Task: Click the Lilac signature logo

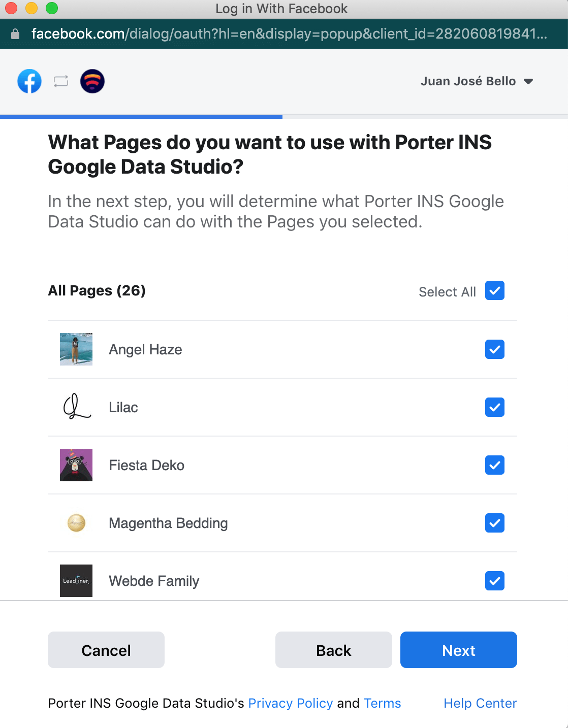Action: [76, 407]
